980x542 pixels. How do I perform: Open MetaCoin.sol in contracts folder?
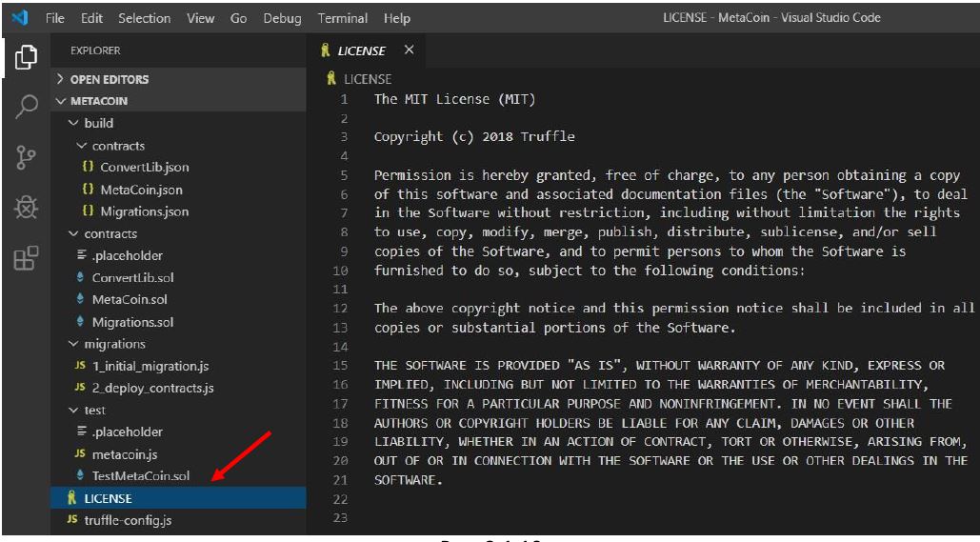130,300
